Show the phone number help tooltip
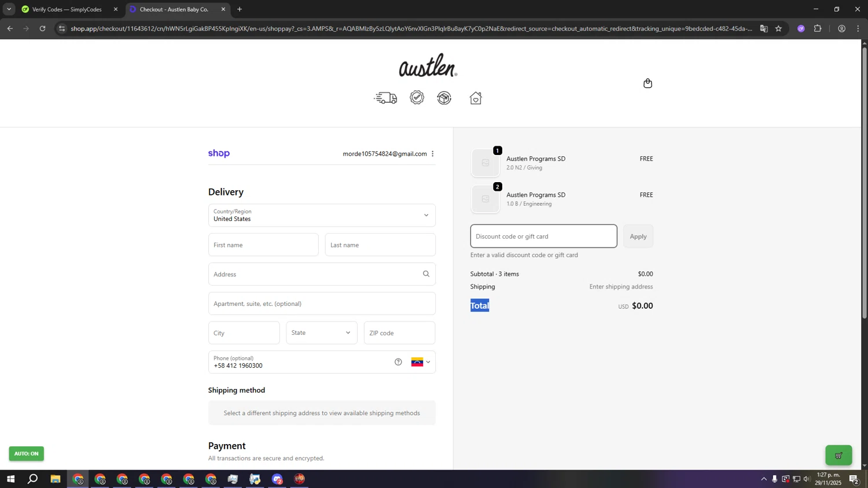 click(x=398, y=362)
